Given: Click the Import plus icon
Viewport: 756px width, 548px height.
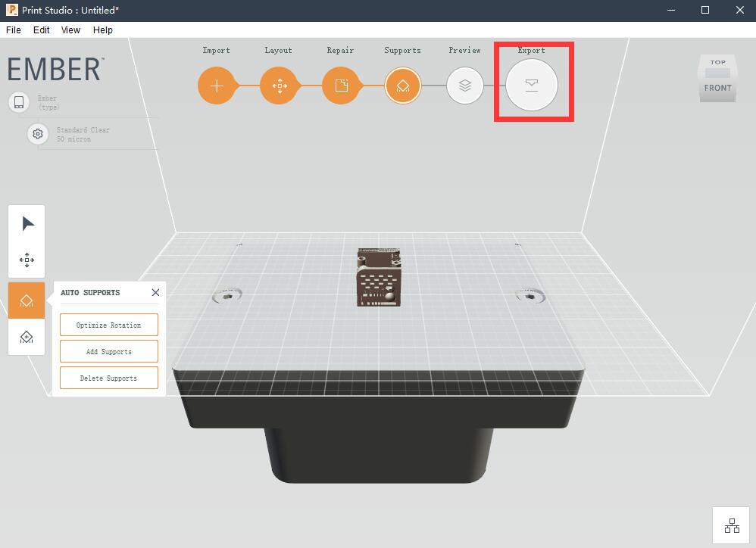Looking at the screenshot, I should point(216,86).
